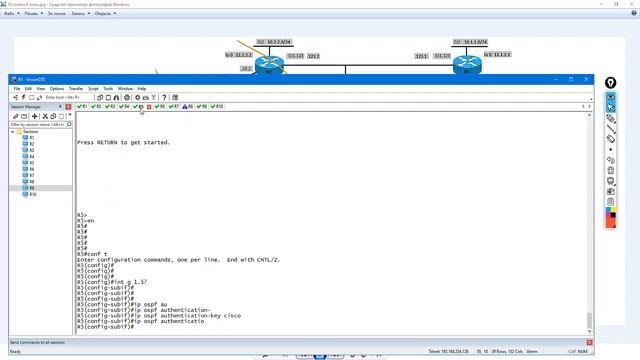The width and height of the screenshot is (640, 360).
Task: Open the Файл dropdown in photo viewer
Action: pos(11,13)
